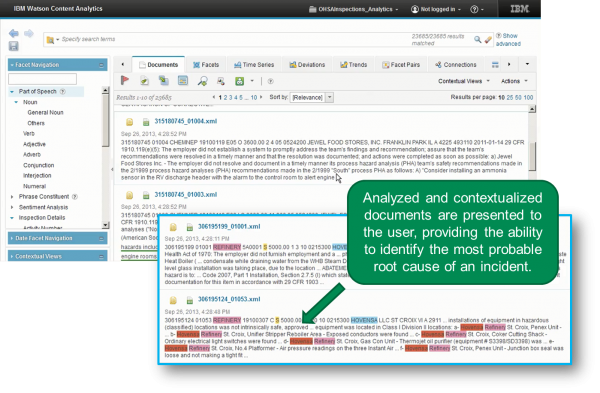Click Show advanced search link
The width and height of the screenshot is (600, 393).
pos(509,39)
